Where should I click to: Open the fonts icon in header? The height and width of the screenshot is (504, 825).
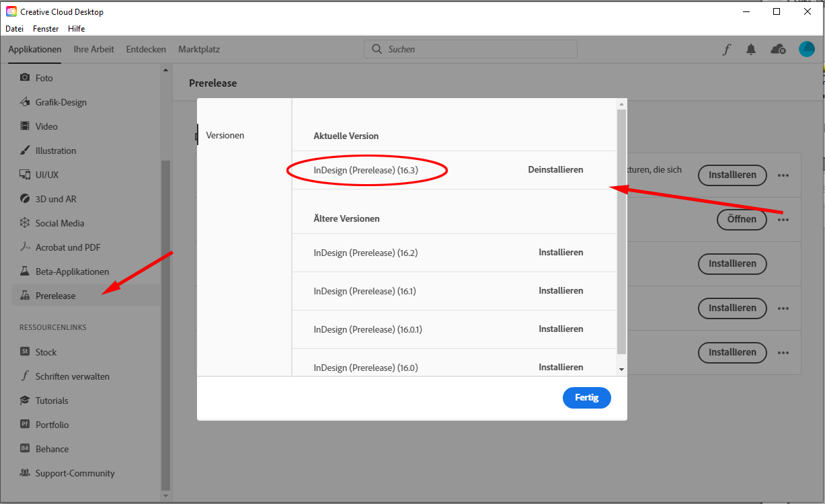click(x=726, y=49)
